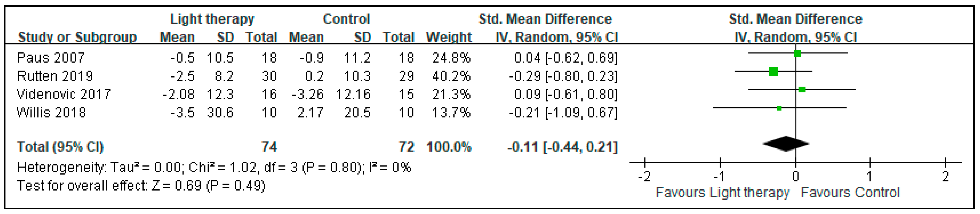
Task: Select the Videnovic 2017 green effect marker
Action: point(802,89)
